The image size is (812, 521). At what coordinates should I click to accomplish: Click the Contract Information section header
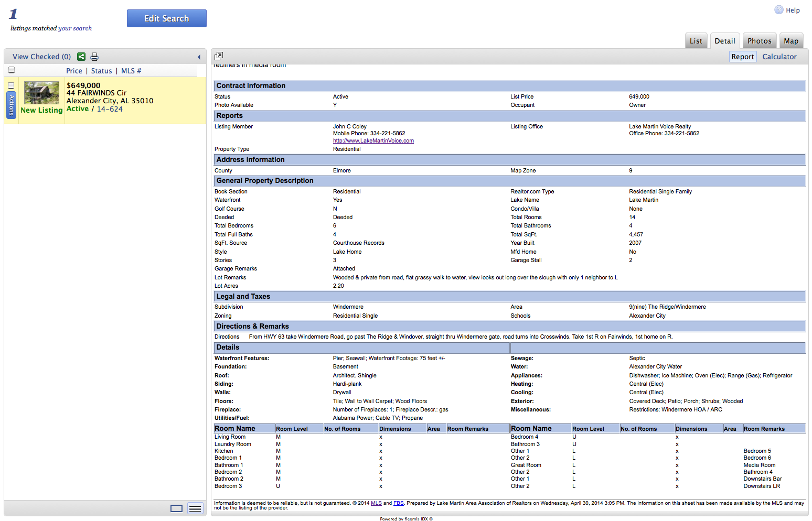click(510, 86)
